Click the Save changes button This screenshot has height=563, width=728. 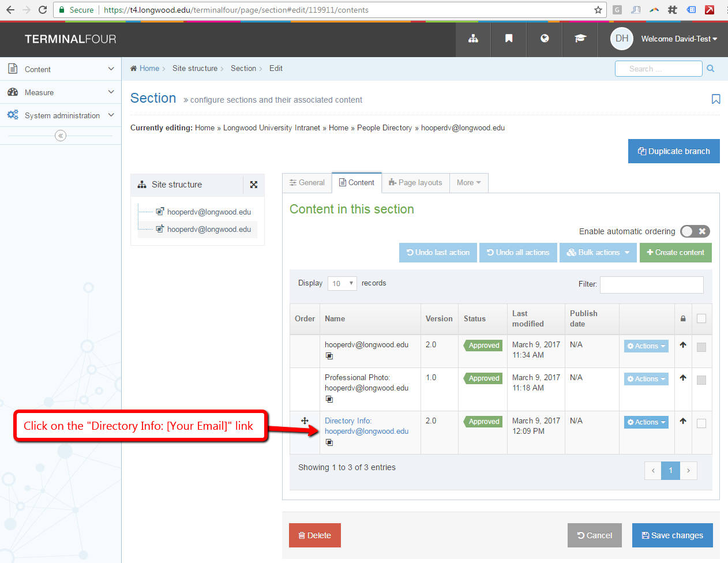(x=673, y=535)
